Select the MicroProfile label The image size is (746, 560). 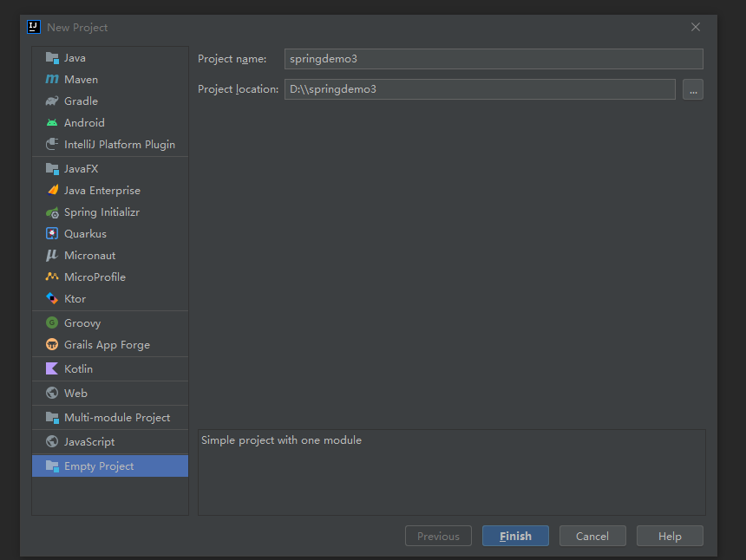point(95,277)
